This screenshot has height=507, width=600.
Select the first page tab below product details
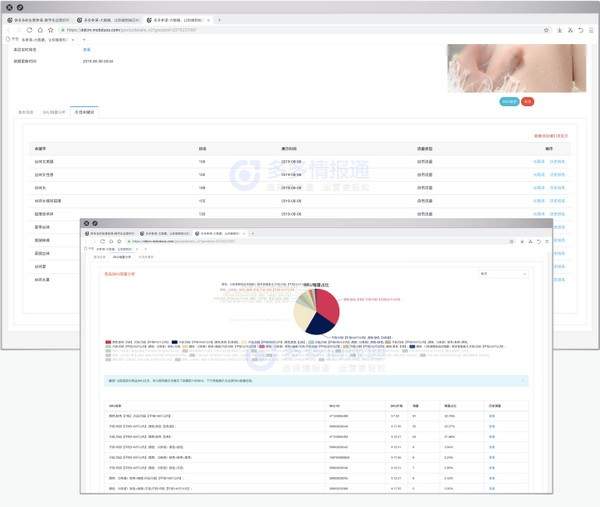pos(26,113)
